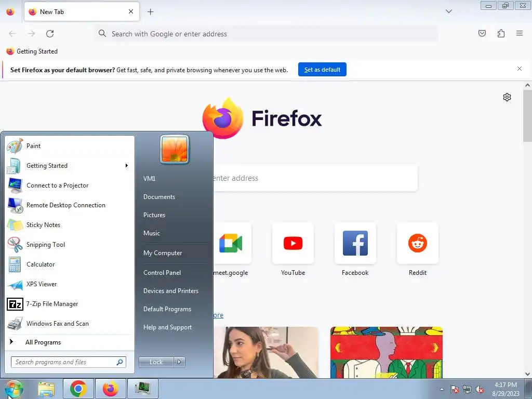
Task: Launch Connect to a Projector
Action: tap(69, 185)
